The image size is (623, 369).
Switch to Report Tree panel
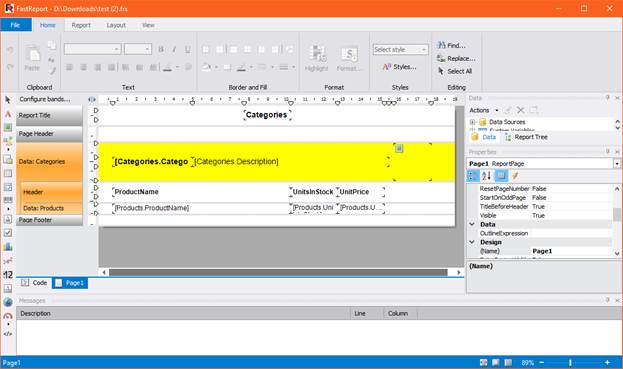point(526,137)
